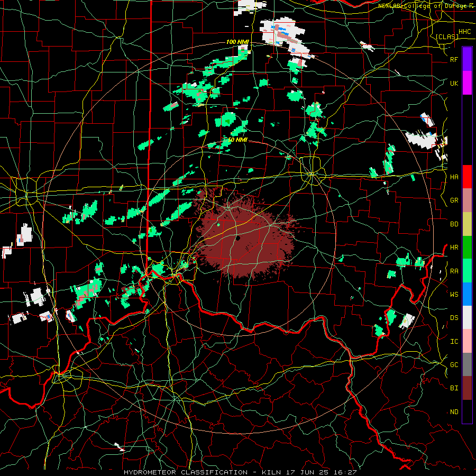The width and height of the screenshot is (476, 476).
Task: Click the "50 NMI" range ring label
Action: coord(237,140)
